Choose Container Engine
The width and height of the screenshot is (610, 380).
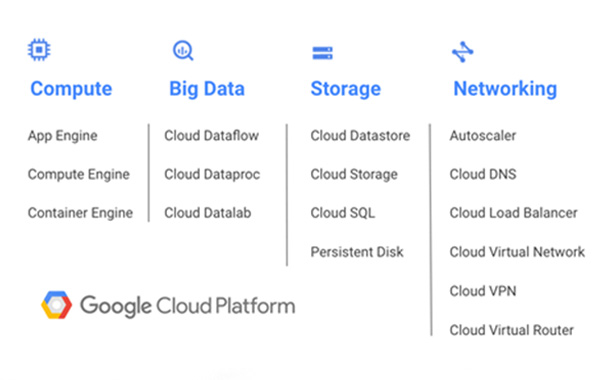pos(81,213)
